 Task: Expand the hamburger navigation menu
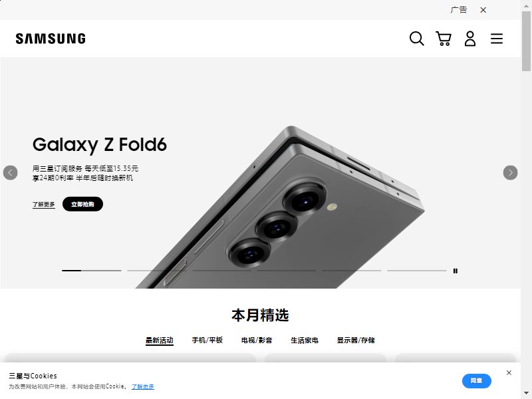pos(496,39)
